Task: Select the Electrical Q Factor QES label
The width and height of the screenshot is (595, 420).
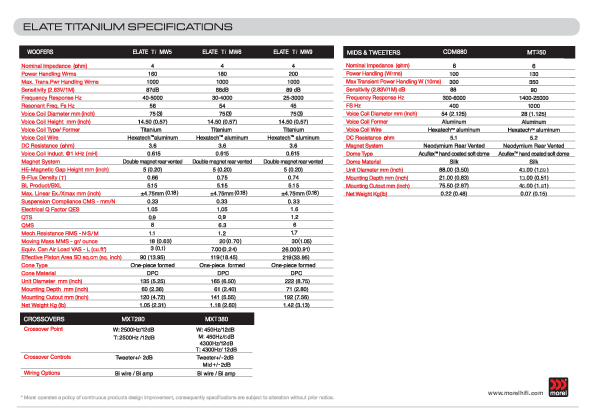Action: coord(50,209)
